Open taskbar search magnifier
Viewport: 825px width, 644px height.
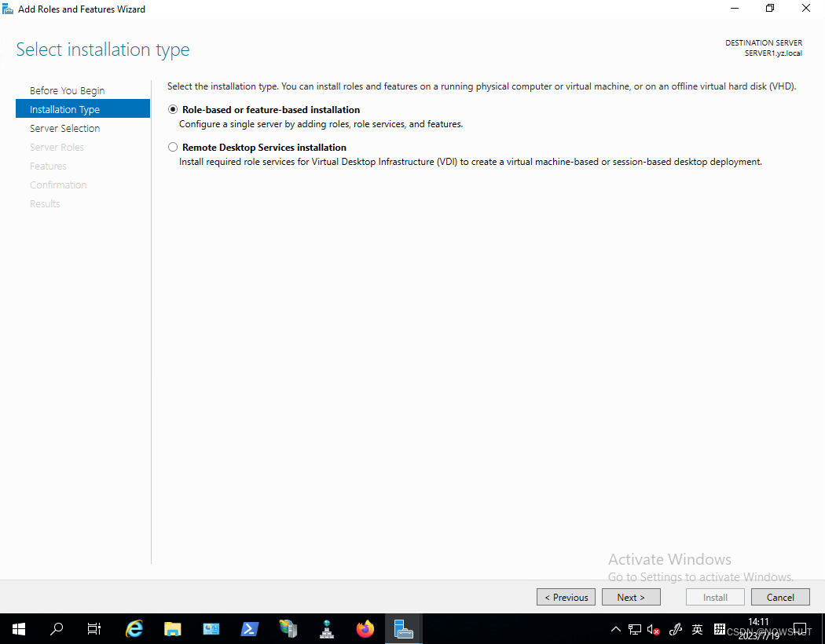coord(57,629)
